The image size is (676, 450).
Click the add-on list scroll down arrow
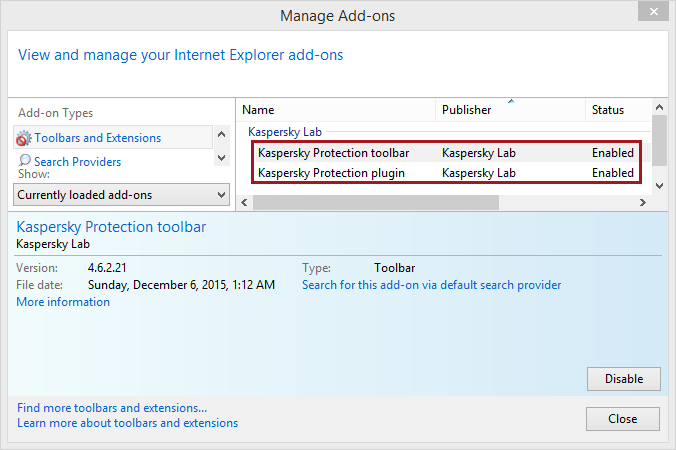pyautogui.click(x=659, y=186)
